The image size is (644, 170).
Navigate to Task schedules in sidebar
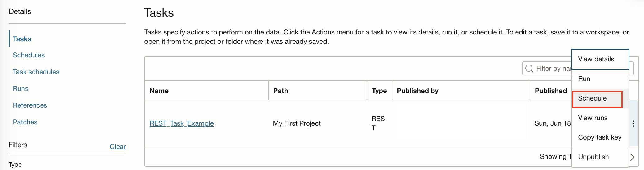(36, 72)
